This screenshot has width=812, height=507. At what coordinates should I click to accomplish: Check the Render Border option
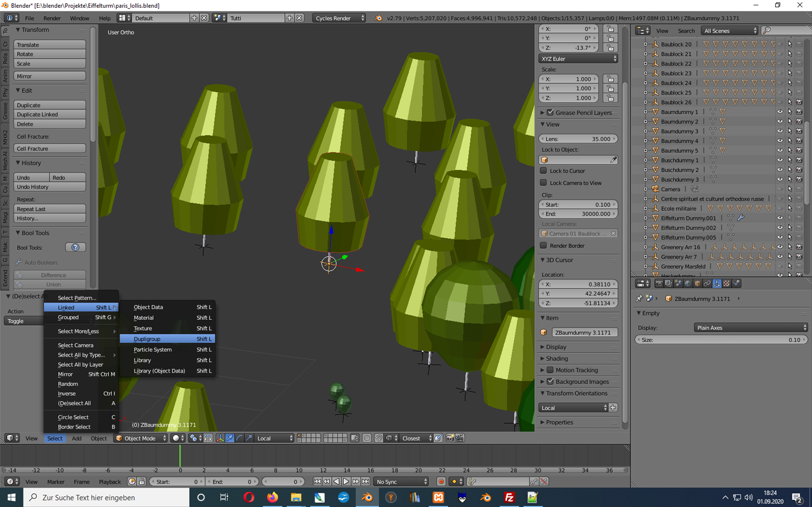tap(544, 245)
